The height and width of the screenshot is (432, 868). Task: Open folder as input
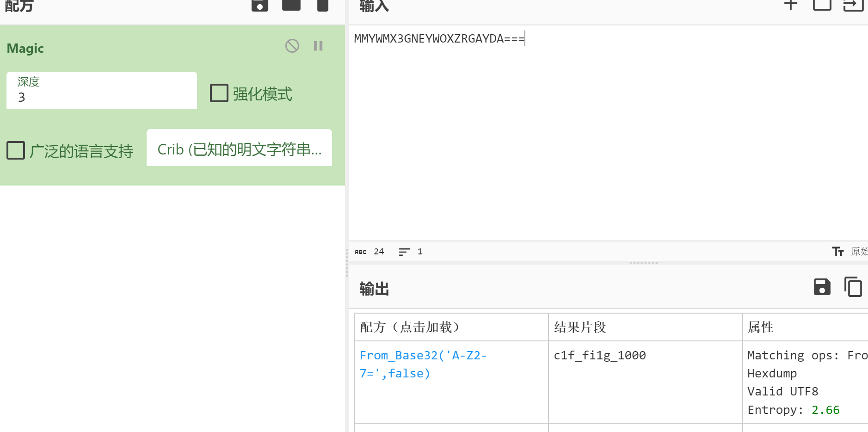tap(822, 5)
